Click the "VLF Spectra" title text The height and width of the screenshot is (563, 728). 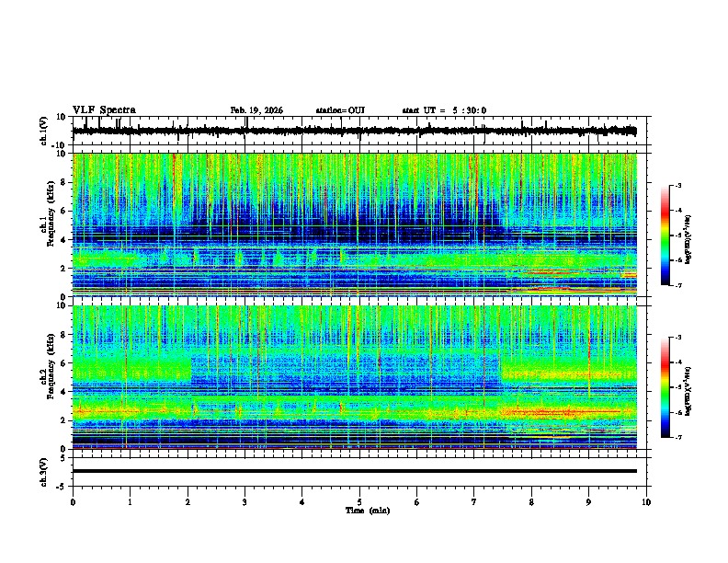(x=104, y=110)
